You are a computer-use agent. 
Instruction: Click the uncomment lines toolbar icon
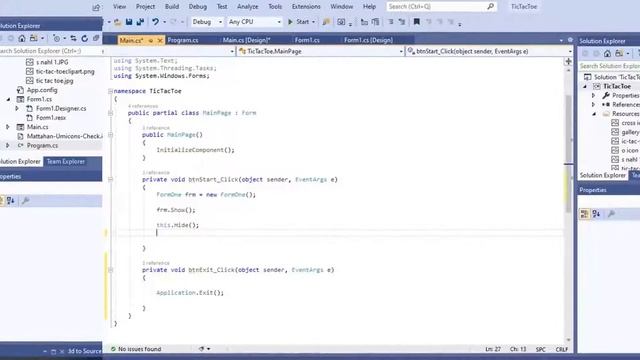402,22
